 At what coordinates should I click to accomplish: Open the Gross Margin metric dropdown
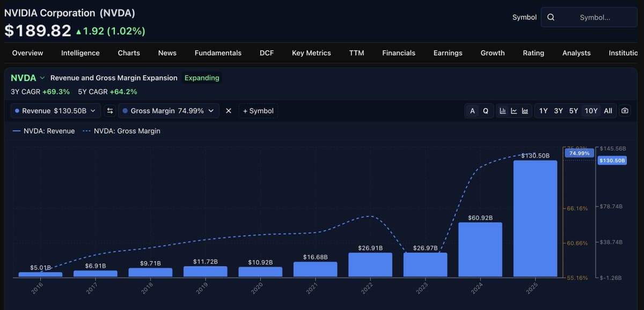(211, 110)
